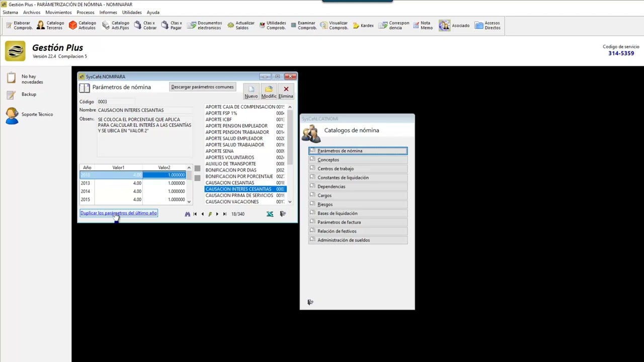Open Visualizar Comprob. toolbar icon
644x362 pixels.
coord(334,25)
